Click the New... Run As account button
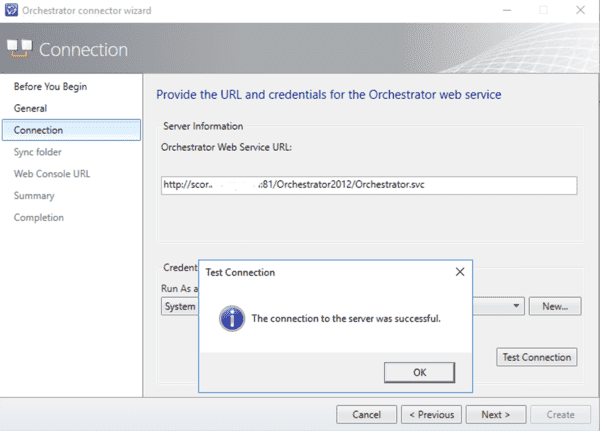Screen dimensions: 600x431 point(555,306)
